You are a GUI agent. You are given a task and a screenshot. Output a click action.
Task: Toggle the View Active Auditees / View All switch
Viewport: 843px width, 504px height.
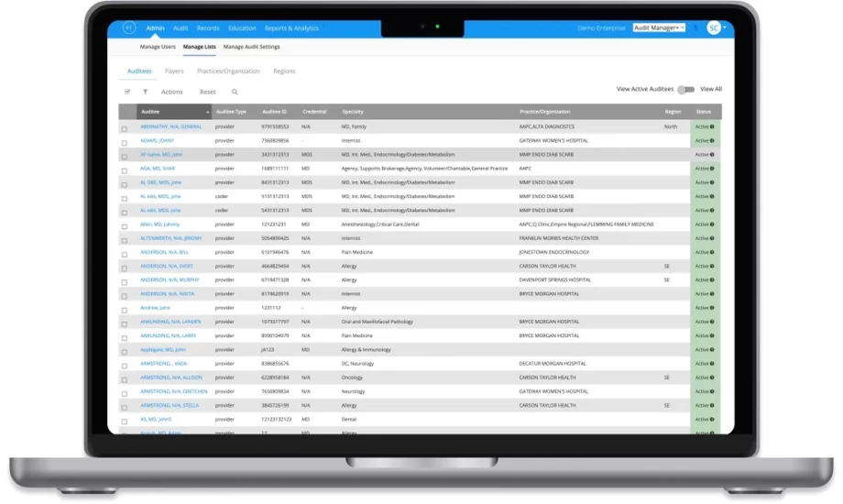(686, 89)
